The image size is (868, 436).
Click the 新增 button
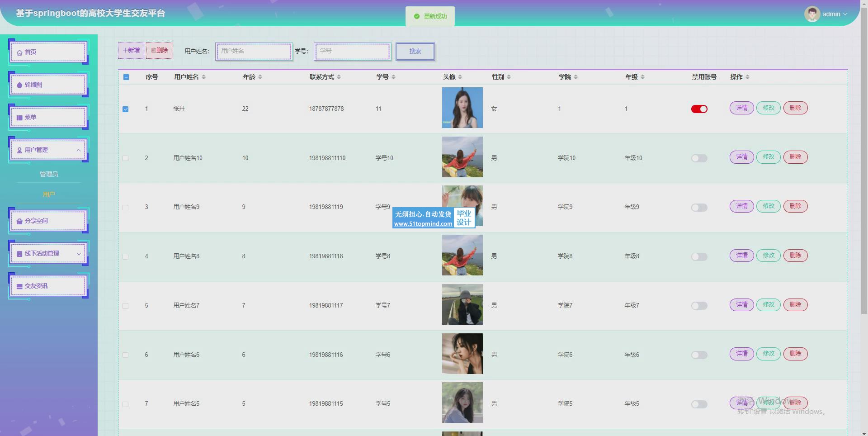click(x=131, y=51)
